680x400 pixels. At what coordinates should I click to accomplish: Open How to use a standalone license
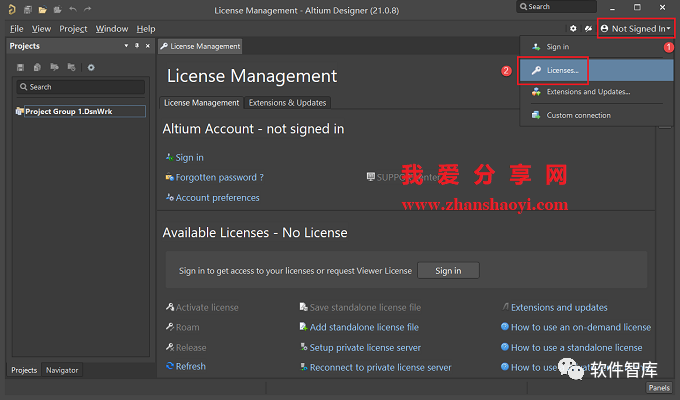coord(577,348)
